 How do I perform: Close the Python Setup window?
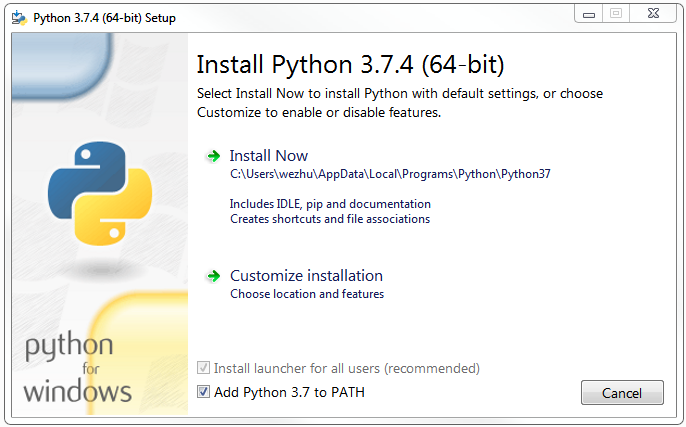point(654,14)
